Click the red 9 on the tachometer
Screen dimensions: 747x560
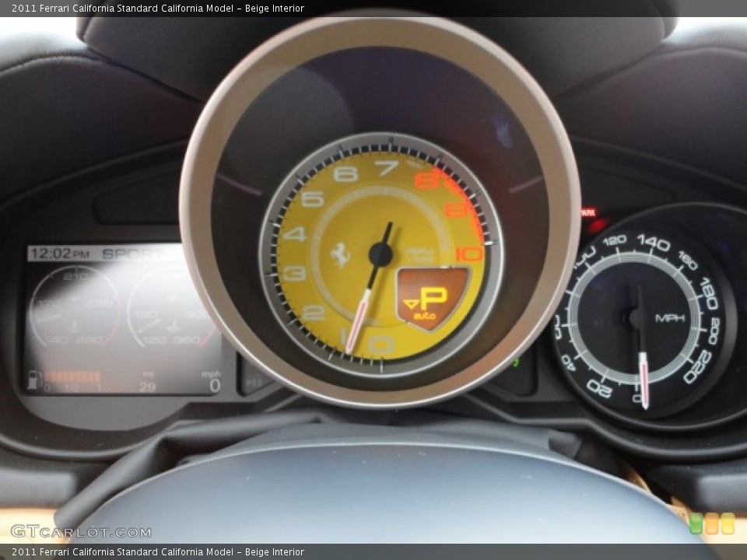click(x=455, y=210)
